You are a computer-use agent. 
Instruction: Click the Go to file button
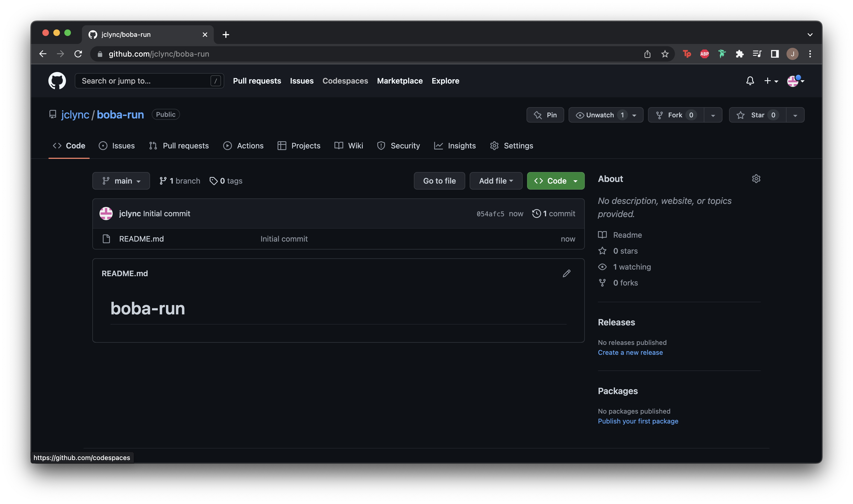click(439, 181)
